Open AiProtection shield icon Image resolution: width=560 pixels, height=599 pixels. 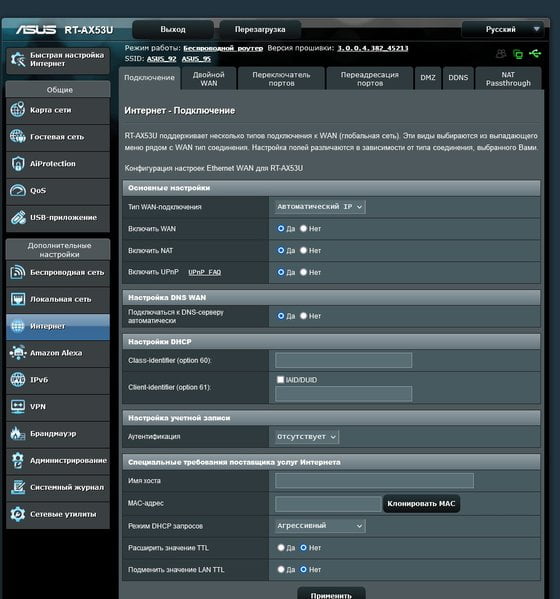(18, 164)
